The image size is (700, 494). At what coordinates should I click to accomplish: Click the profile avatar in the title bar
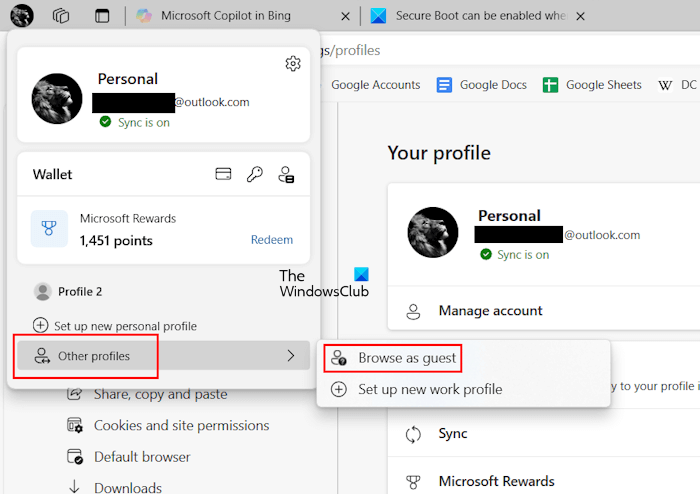pos(21,15)
